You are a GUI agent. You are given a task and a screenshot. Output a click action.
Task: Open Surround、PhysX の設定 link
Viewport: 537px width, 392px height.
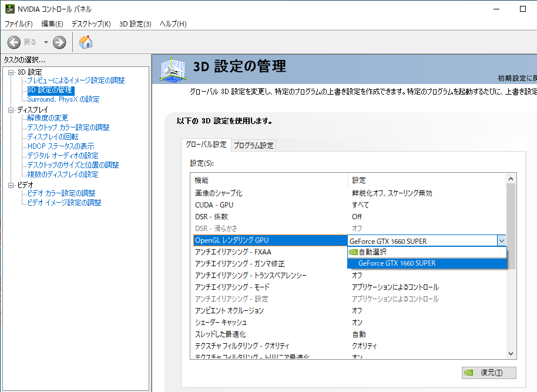coord(63,99)
